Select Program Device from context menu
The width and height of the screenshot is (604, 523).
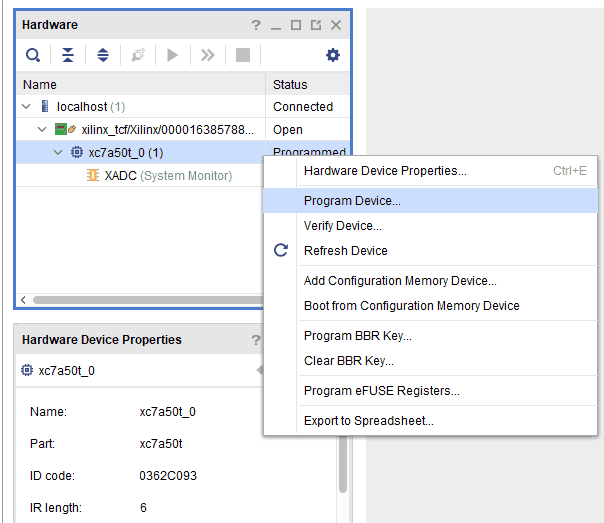(352, 200)
